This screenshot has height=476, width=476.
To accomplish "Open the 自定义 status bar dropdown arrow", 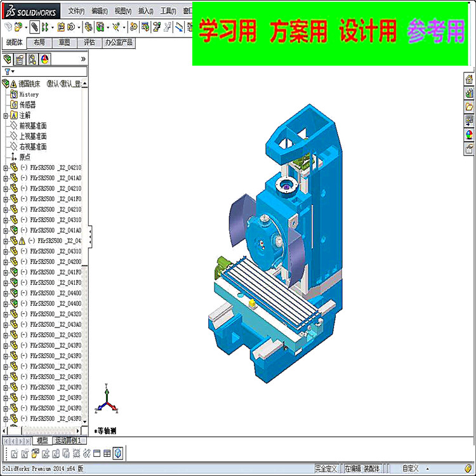I will point(428,469).
